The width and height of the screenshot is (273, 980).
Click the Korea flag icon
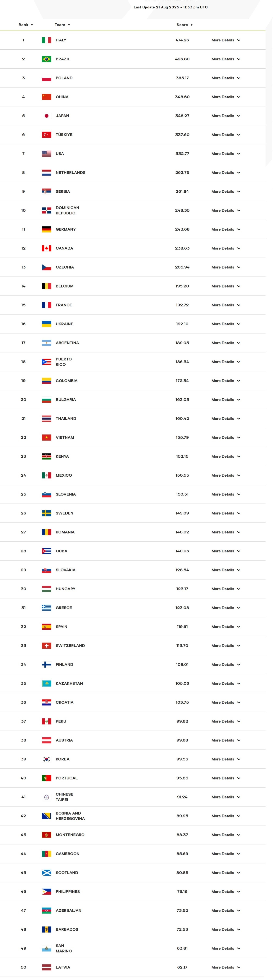click(46, 759)
